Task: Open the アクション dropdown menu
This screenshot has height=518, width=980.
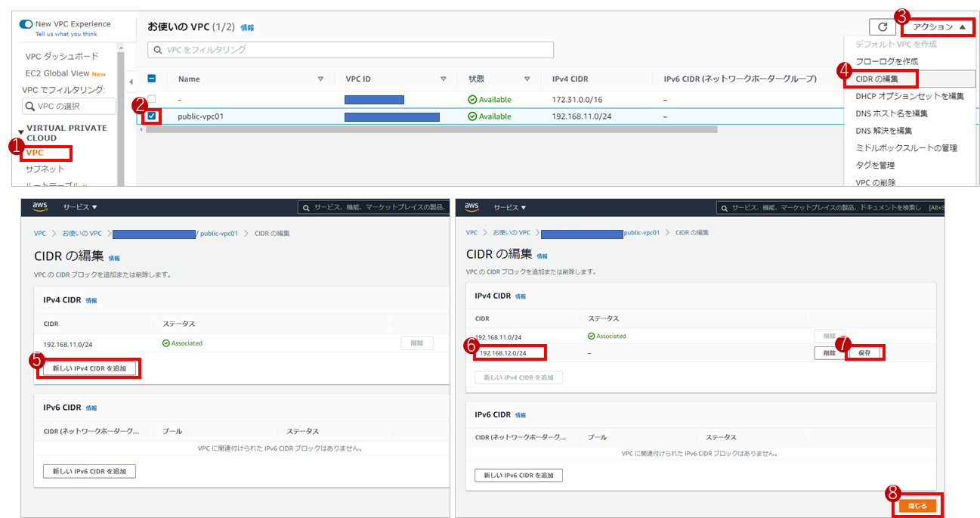Action: pyautogui.click(x=938, y=27)
